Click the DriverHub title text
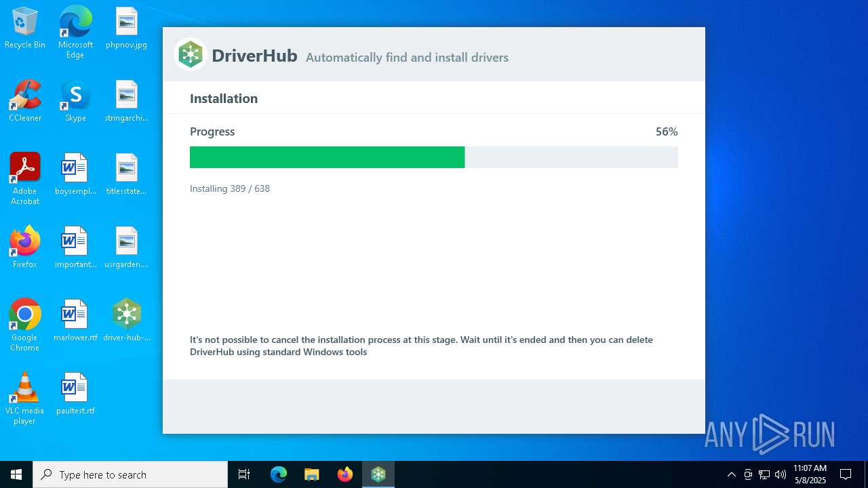This screenshot has width=868, height=488. 254,56
